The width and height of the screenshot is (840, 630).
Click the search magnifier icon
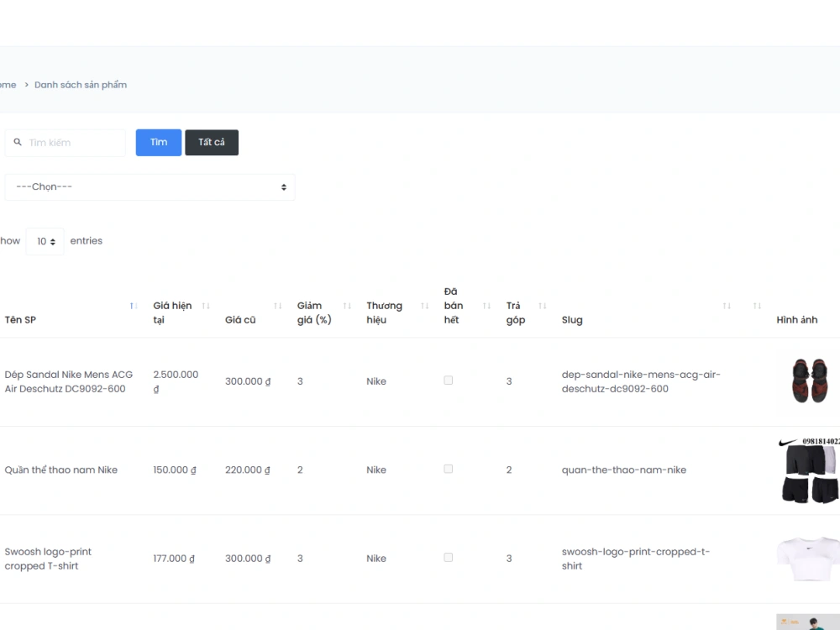(18, 142)
